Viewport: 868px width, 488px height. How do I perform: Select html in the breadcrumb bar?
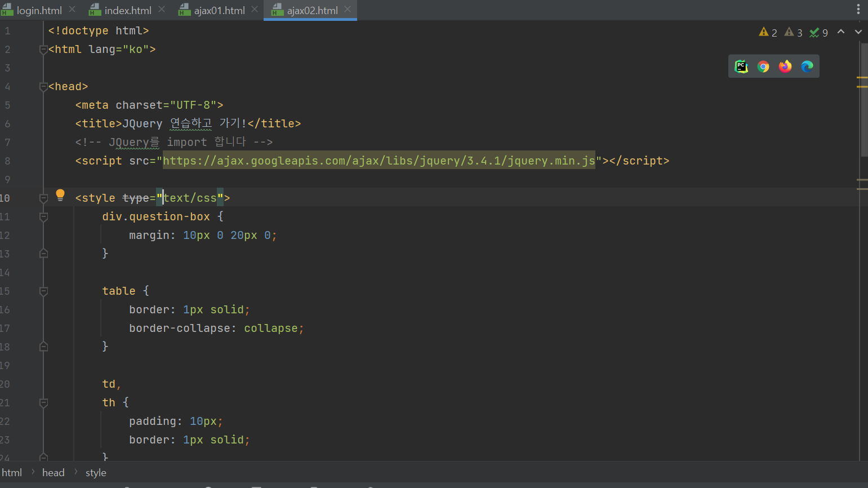(x=12, y=473)
